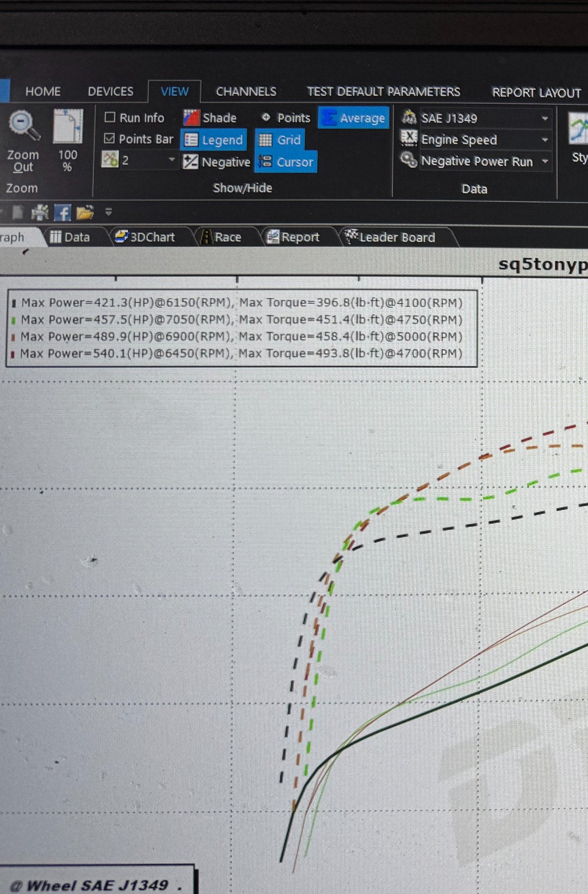Click the 540.1 HP legend color marker
This screenshot has height=894, width=588.
tap(13, 355)
